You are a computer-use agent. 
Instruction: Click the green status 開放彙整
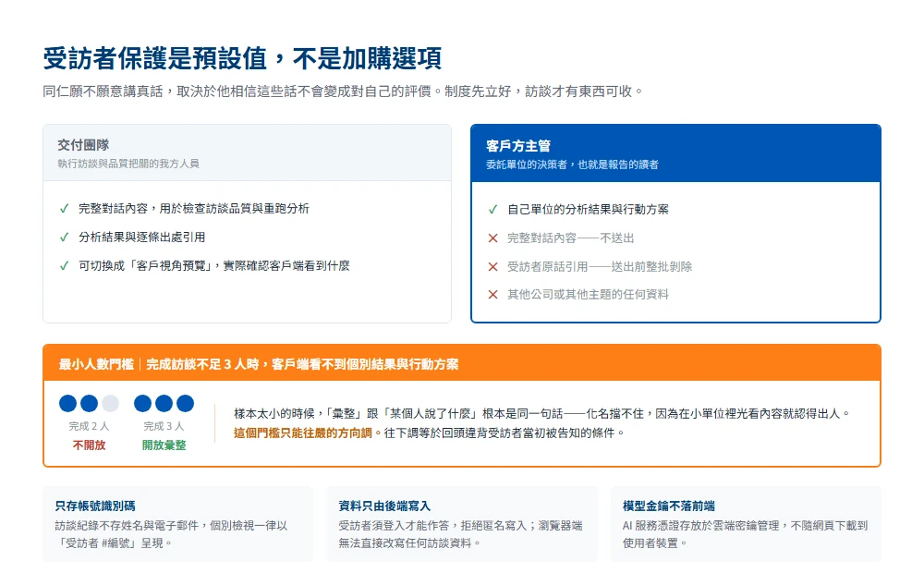coord(164,445)
